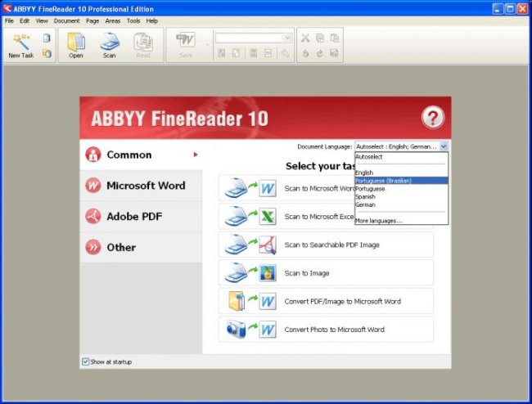The image size is (532, 404).
Task: Click the Scan to Searchable PDF Image icon
Action: point(249,245)
